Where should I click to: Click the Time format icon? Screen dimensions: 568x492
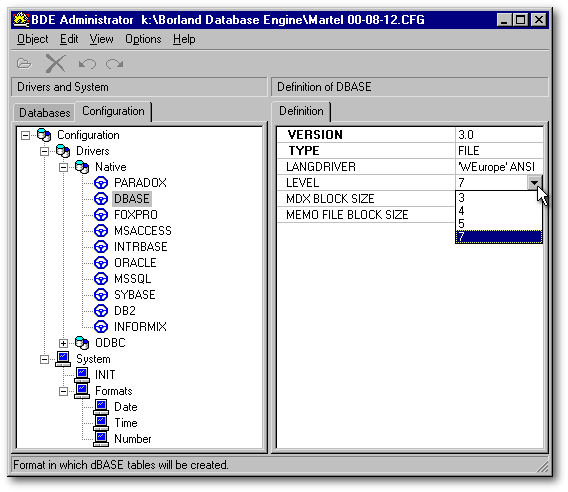[101, 423]
